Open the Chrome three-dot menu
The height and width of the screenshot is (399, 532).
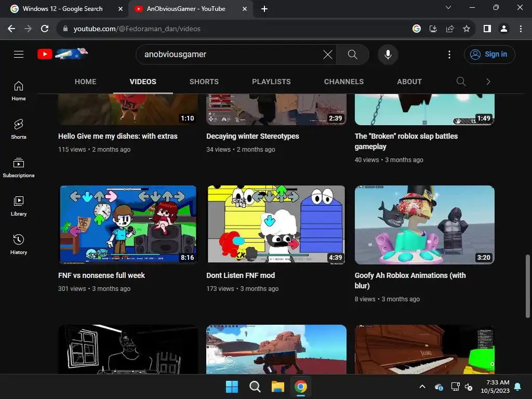521,29
